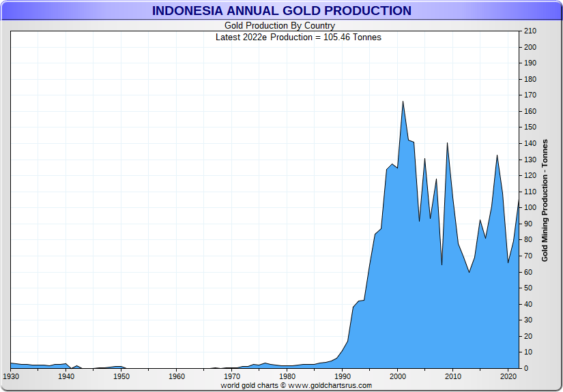The image size is (563, 392).
Task: Click the trough near 2013 in the chart
Action: (x=469, y=272)
